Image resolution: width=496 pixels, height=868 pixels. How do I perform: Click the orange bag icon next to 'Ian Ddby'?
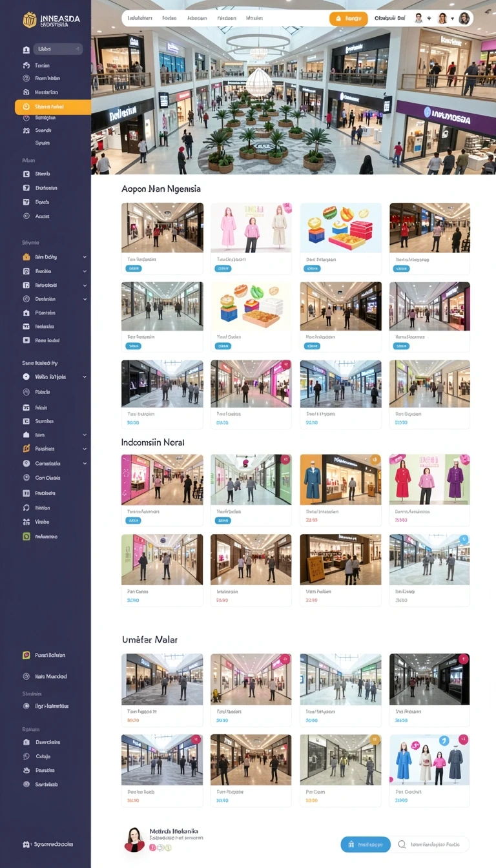pyautogui.click(x=26, y=257)
